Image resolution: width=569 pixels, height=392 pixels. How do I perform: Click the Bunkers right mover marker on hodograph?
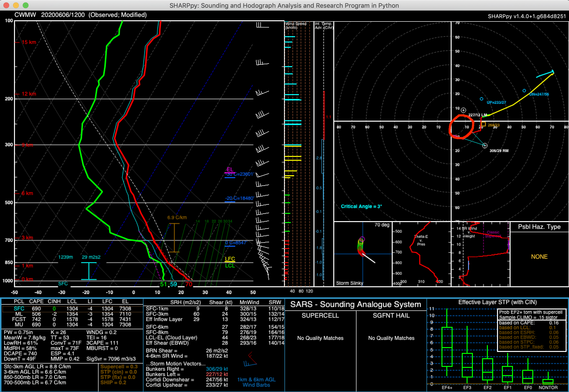click(484, 146)
